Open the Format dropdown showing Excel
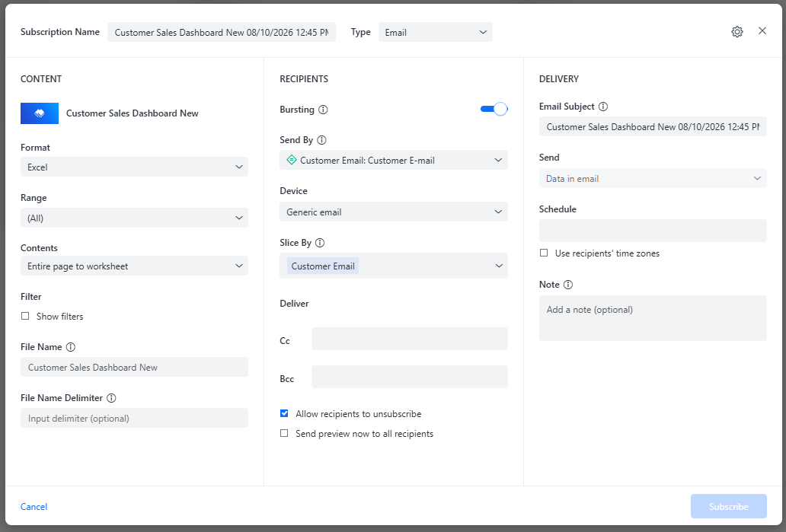Viewport: 786px width, 532px height. (134, 167)
